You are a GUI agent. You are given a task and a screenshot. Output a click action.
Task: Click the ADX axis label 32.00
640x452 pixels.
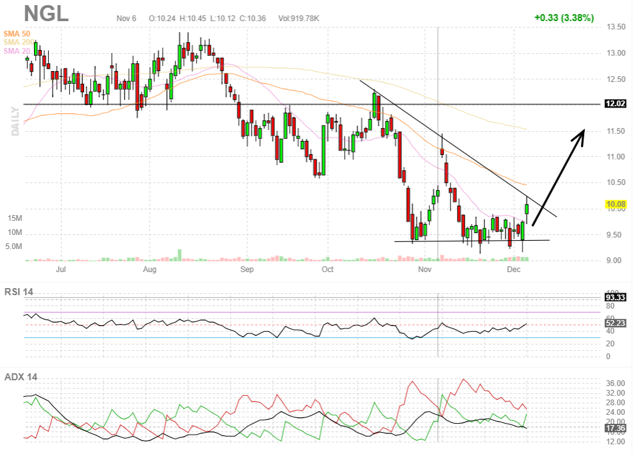coord(616,393)
